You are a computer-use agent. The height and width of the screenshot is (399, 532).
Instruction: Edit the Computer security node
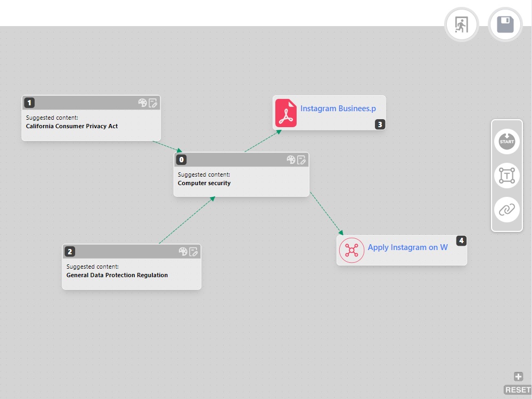point(301,160)
